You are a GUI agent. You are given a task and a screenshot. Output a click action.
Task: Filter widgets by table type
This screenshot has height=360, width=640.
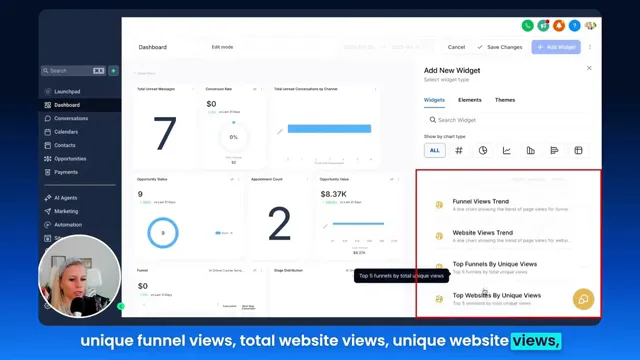578,151
